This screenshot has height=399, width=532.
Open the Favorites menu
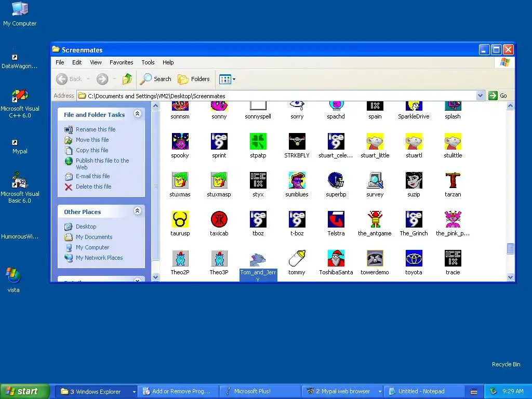pos(121,62)
